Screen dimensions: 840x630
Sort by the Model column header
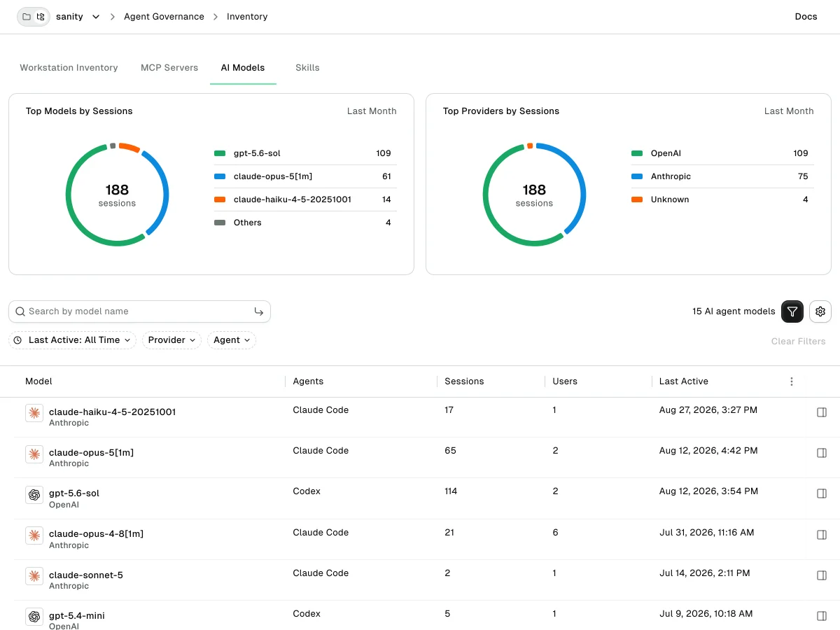(38, 381)
